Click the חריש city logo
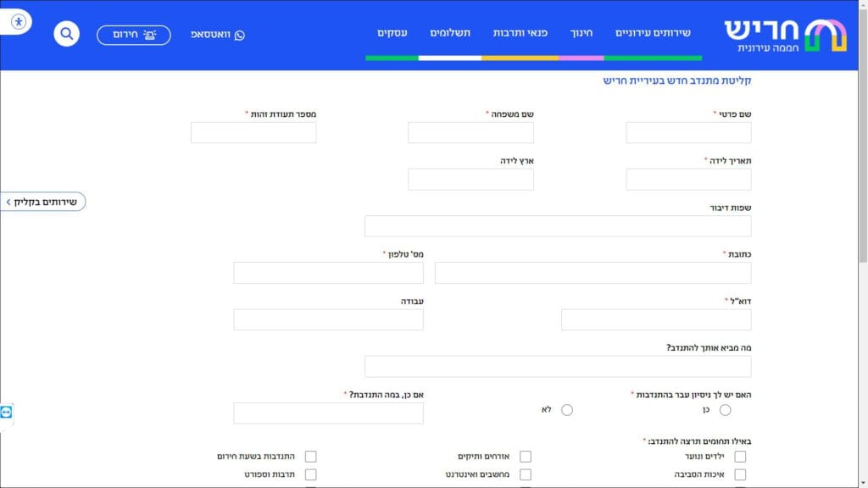 click(x=786, y=36)
